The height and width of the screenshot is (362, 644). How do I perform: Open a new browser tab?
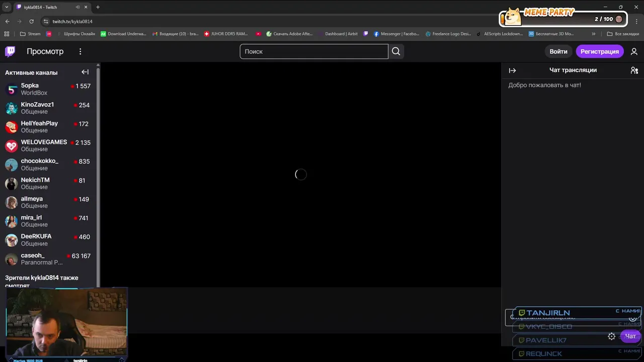(98, 7)
